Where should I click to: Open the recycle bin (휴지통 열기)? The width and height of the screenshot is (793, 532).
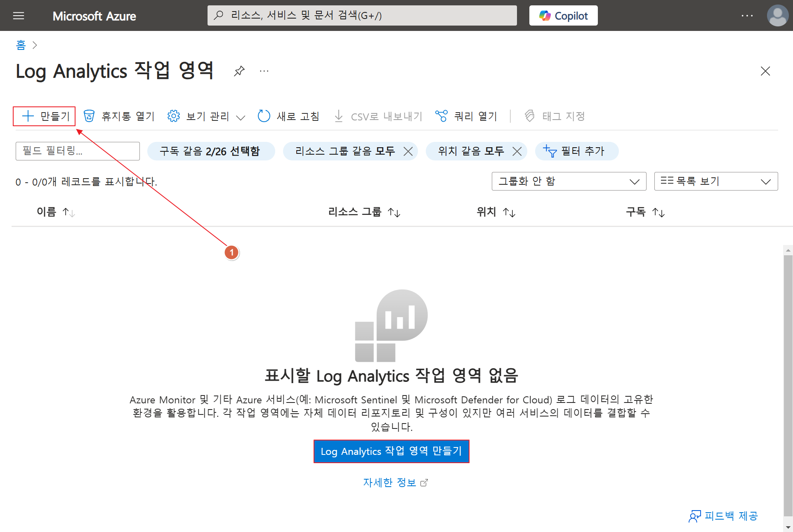pyautogui.click(x=119, y=116)
